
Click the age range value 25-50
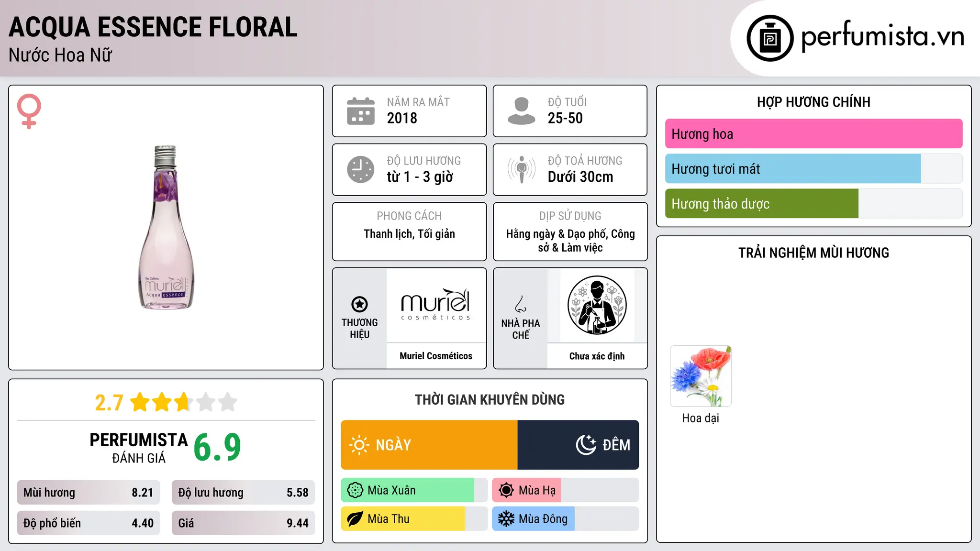click(565, 118)
